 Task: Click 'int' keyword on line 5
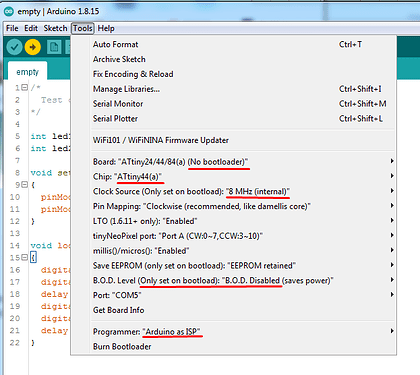[38, 136]
